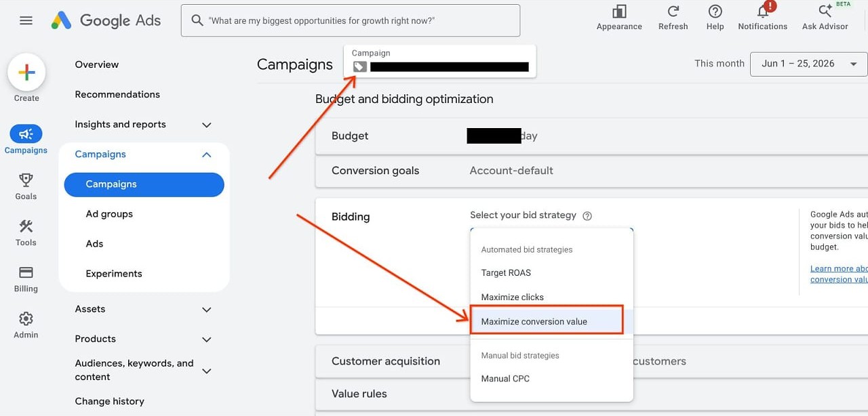Screen dimensions: 868x416
Task: Follow the Learn more about conversion value link
Action: pyautogui.click(x=839, y=274)
